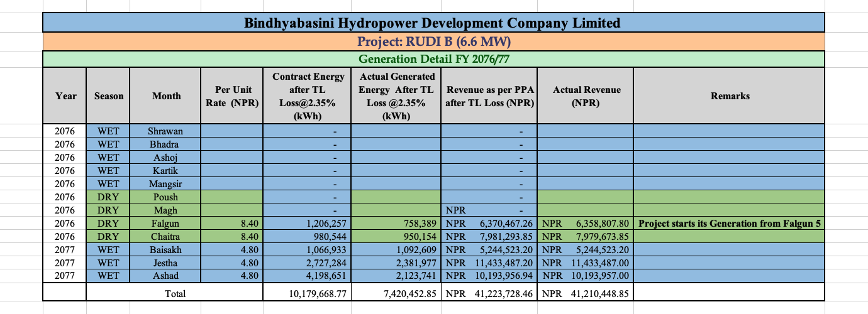868x314 pixels.
Task: Select the Kartik month cell
Action: pos(166,171)
